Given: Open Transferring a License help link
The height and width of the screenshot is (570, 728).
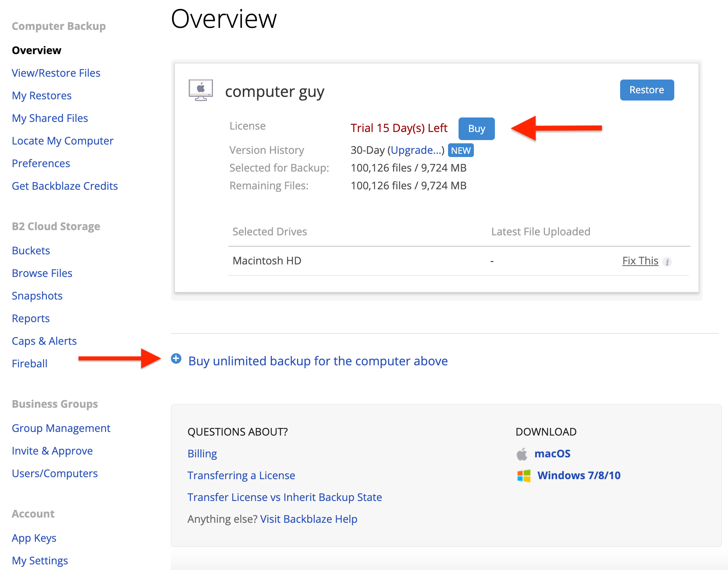Looking at the screenshot, I should pyautogui.click(x=241, y=476).
